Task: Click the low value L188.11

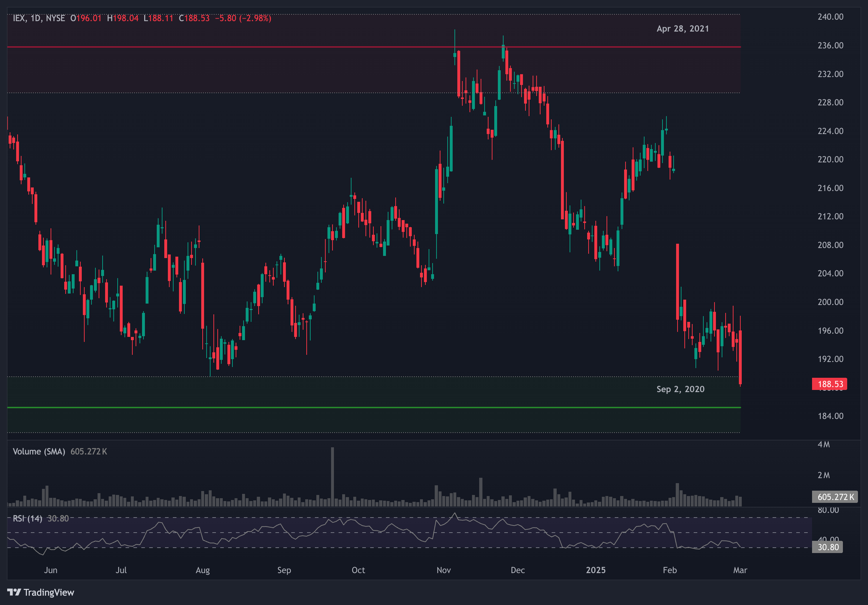Action: point(159,18)
